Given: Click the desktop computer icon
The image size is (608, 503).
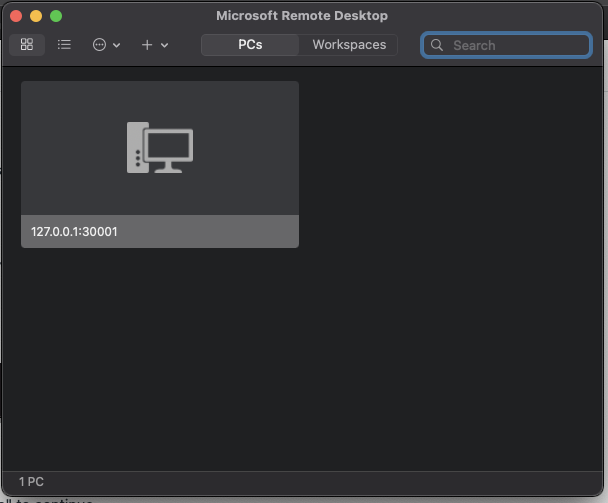Looking at the screenshot, I should point(160,148).
